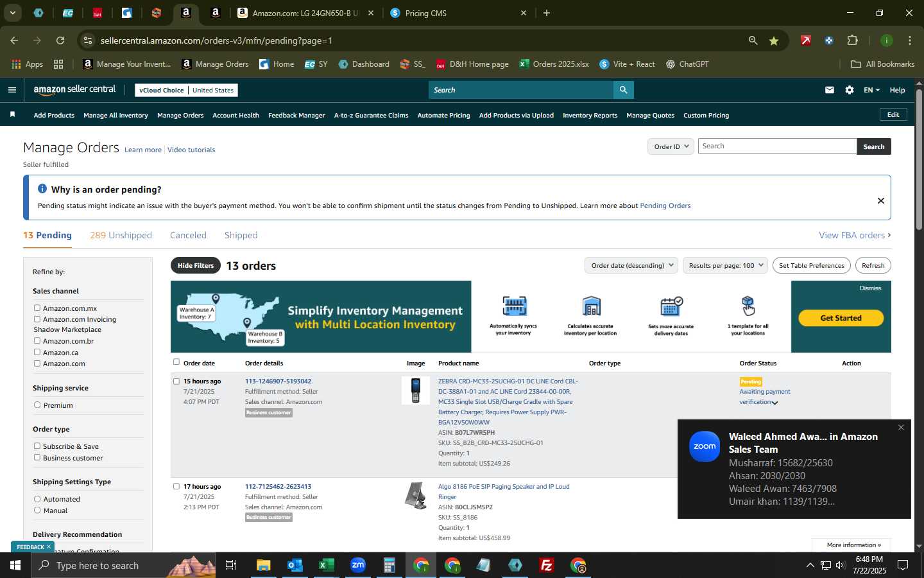Open the Results per page dropdown
Image resolution: width=924 pixels, height=578 pixels.
click(725, 265)
